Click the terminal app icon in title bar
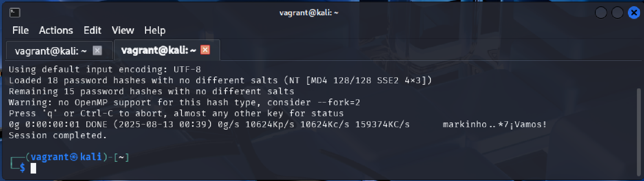644x181 pixels. [15, 13]
